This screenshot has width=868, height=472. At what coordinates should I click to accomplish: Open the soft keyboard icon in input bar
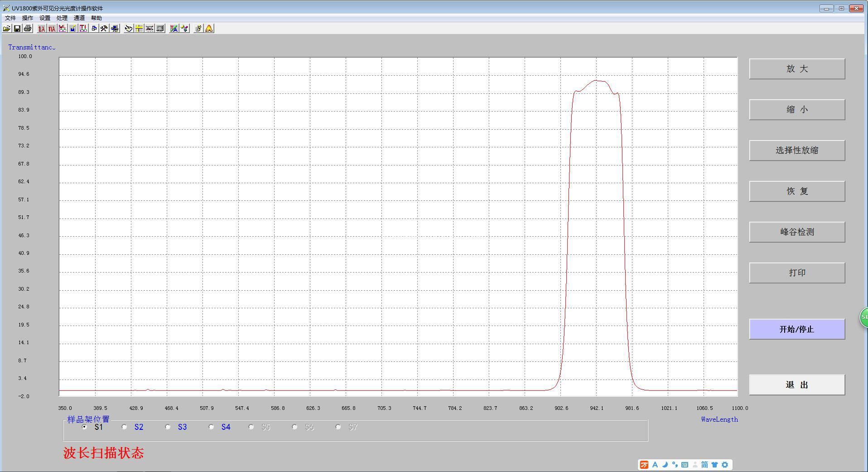(x=685, y=465)
